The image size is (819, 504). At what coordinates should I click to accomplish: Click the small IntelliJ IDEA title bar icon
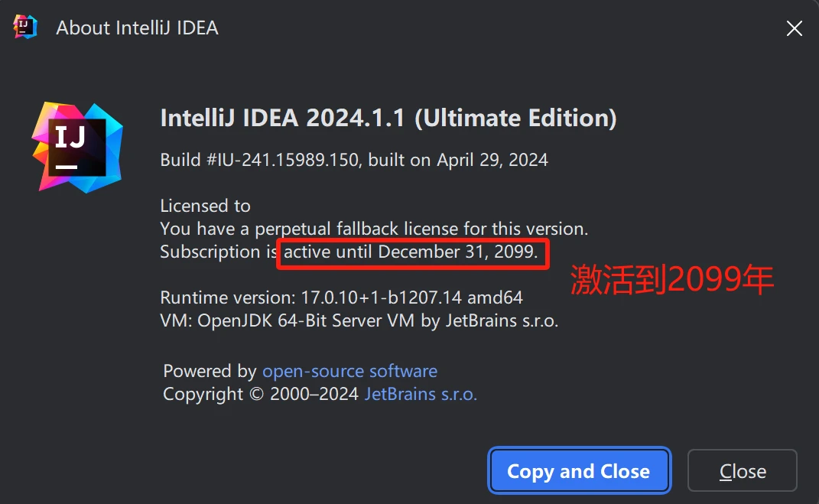25,28
